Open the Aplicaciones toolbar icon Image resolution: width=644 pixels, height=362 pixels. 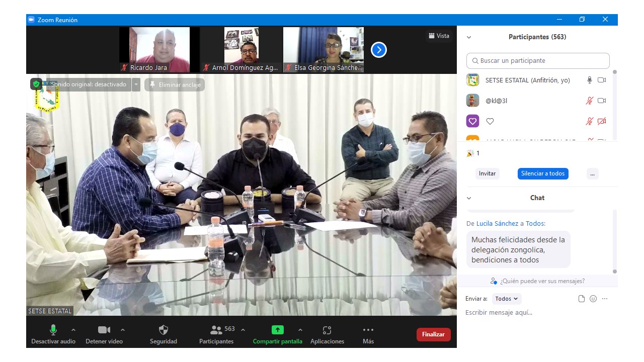pyautogui.click(x=327, y=334)
